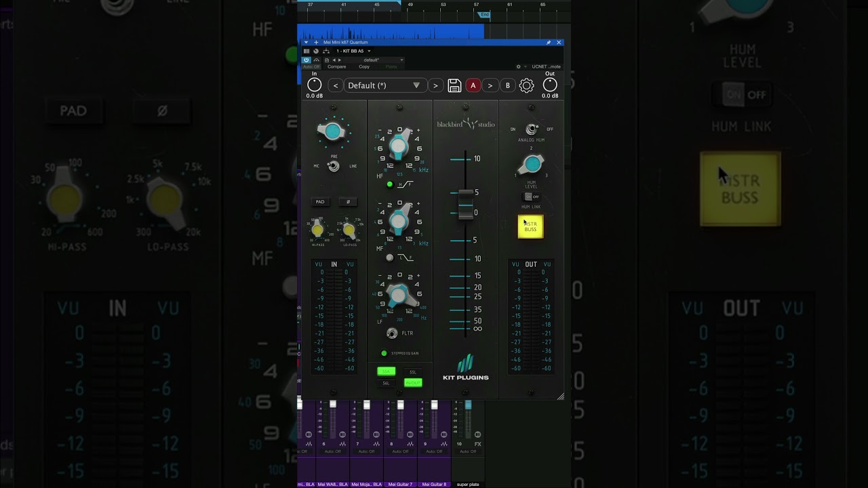Viewport: 868px width, 488px height.
Task: Open the preset file page icon
Action: 327,60
